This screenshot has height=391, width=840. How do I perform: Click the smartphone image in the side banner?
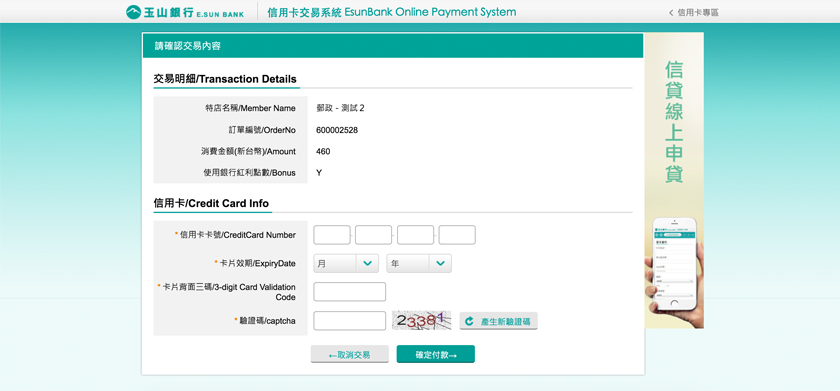(674, 264)
